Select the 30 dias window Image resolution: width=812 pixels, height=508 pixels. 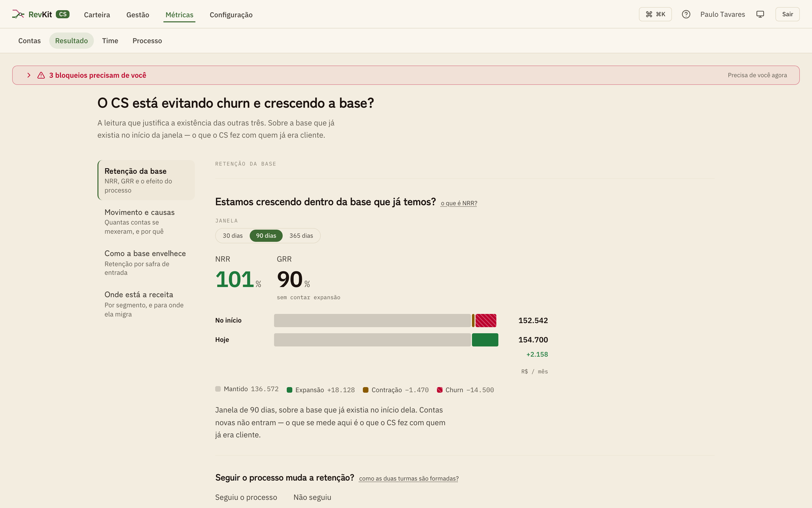pos(232,236)
